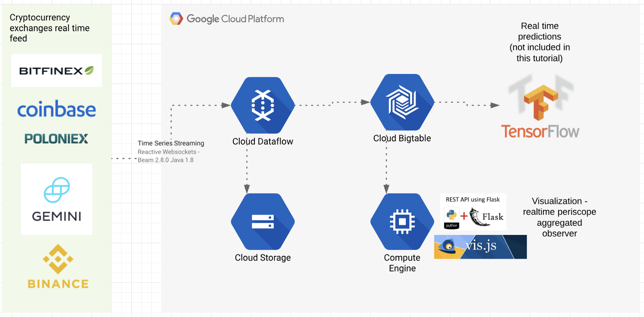
Task: Select the 'REST API using Flask' caption
Action: [473, 200]
